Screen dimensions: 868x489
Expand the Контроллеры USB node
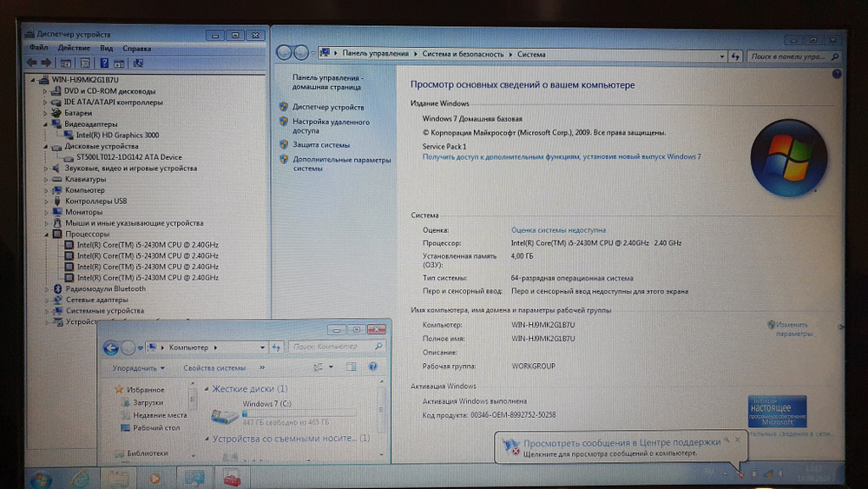45,201
